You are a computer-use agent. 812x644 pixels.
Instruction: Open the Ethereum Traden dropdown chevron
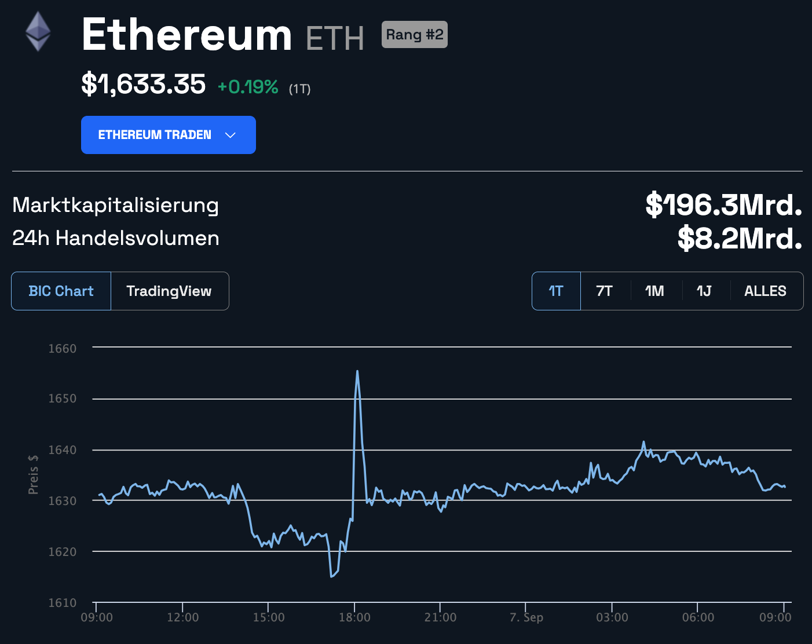pyautogui.click(x=230, y=135)
